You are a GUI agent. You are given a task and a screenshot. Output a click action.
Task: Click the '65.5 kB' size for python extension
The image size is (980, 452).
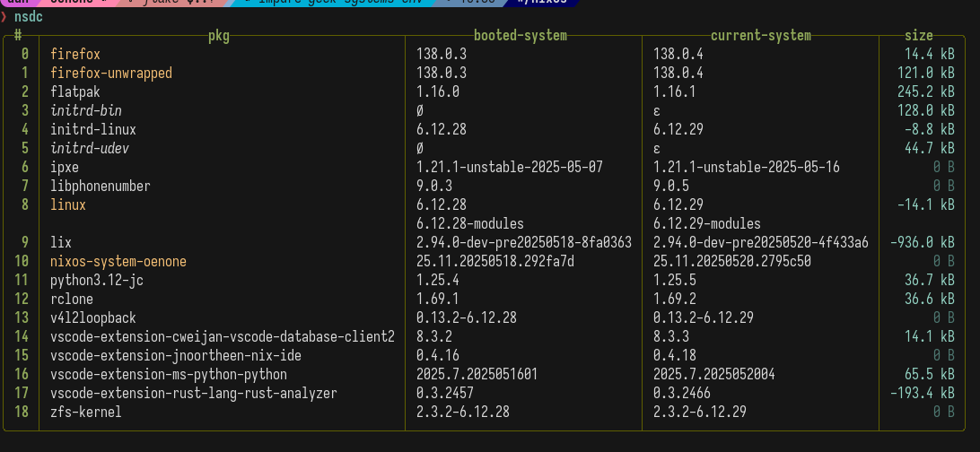pos(930,374)
